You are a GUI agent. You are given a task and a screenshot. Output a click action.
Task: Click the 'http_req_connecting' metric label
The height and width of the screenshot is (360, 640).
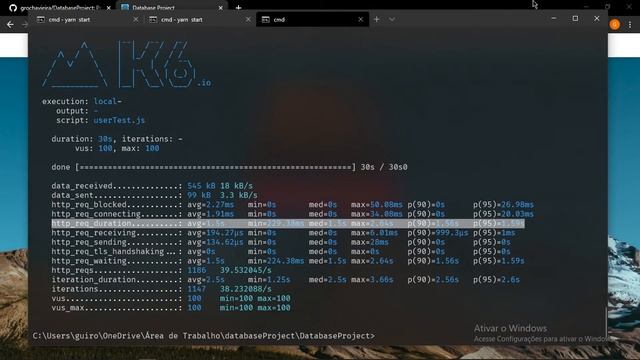click(96, 214)
